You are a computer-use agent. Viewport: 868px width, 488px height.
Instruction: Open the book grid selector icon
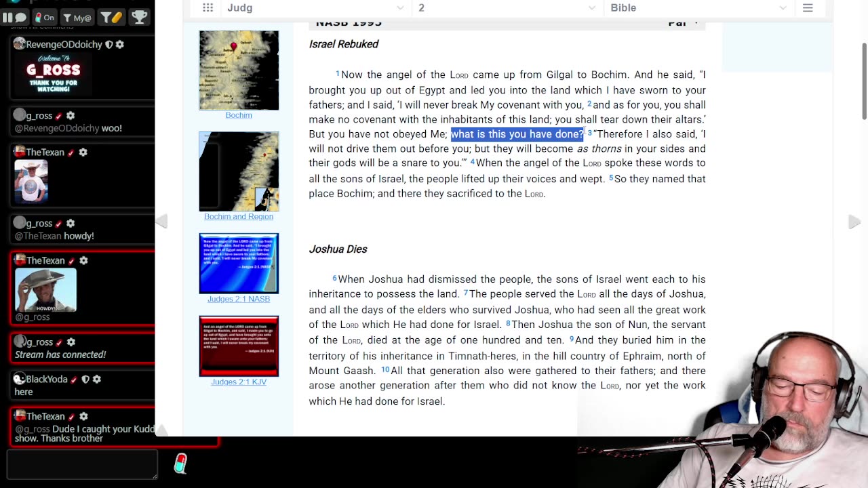click(x=208, y=7)
